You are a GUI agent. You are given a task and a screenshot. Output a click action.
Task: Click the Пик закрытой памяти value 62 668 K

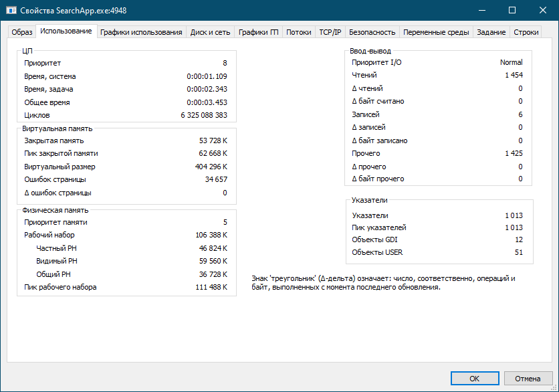point(213,153)
